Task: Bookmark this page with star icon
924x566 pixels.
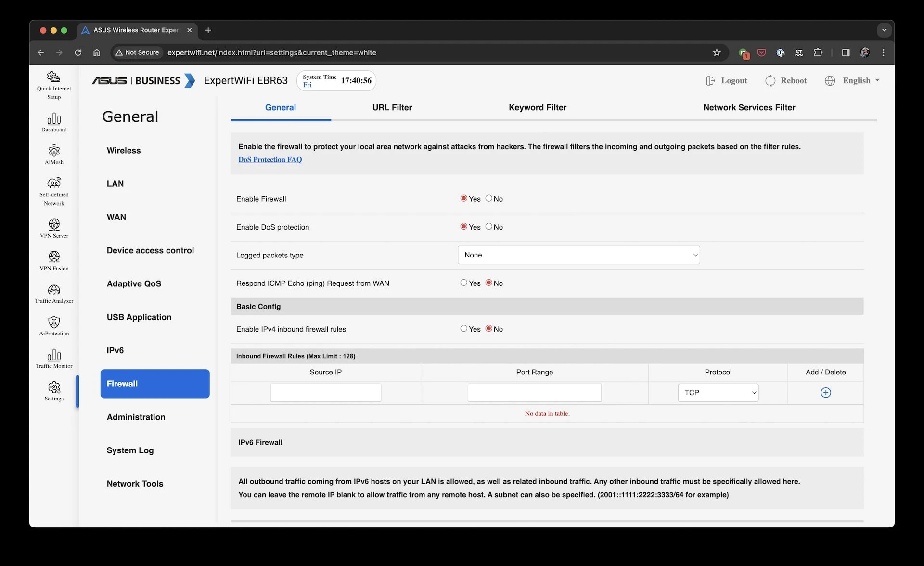Action: [717, 52]
